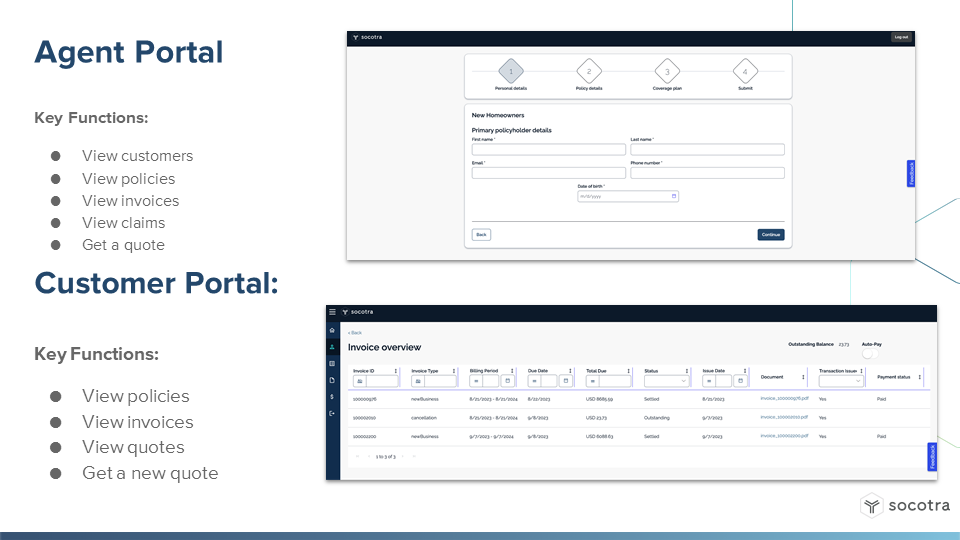The height and width of the screenshot is (540, 960).
Task: Open the Transaction Issued filter dropdown
Action: pos(841,381)
